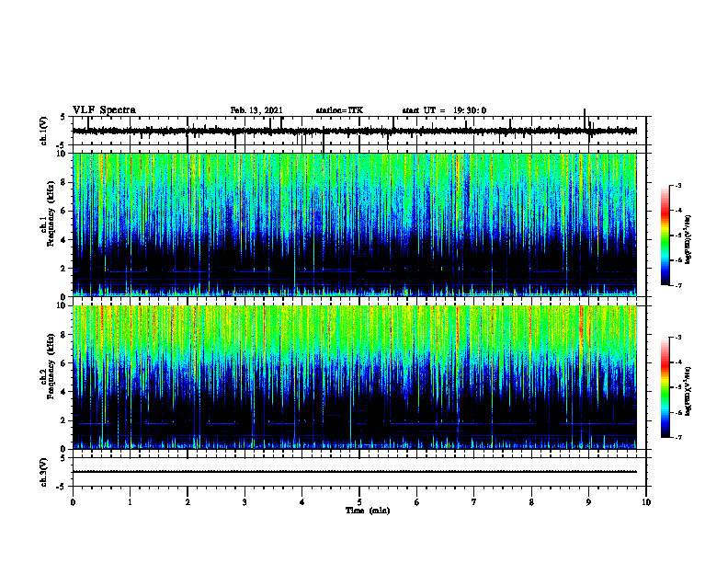Click the ch.3 flat voltage trace

[x=354, y=472]
